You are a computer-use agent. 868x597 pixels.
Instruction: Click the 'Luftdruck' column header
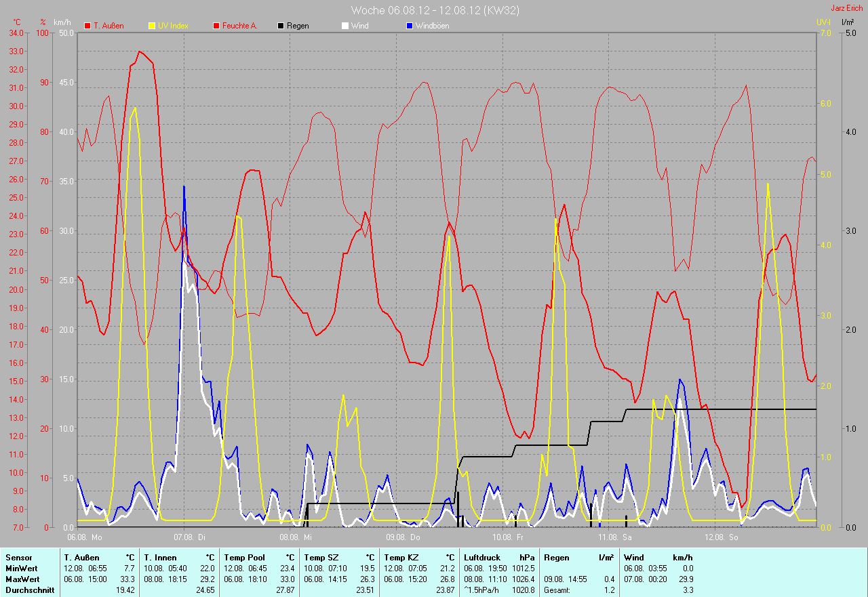coord(482,557)
